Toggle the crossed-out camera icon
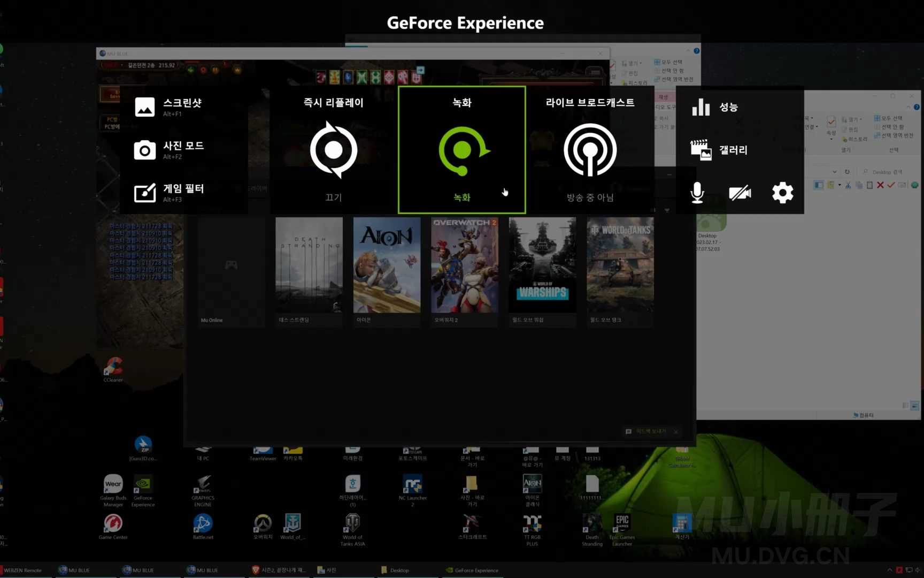Viewport: 924px width, 578px height. click(740, 193)
